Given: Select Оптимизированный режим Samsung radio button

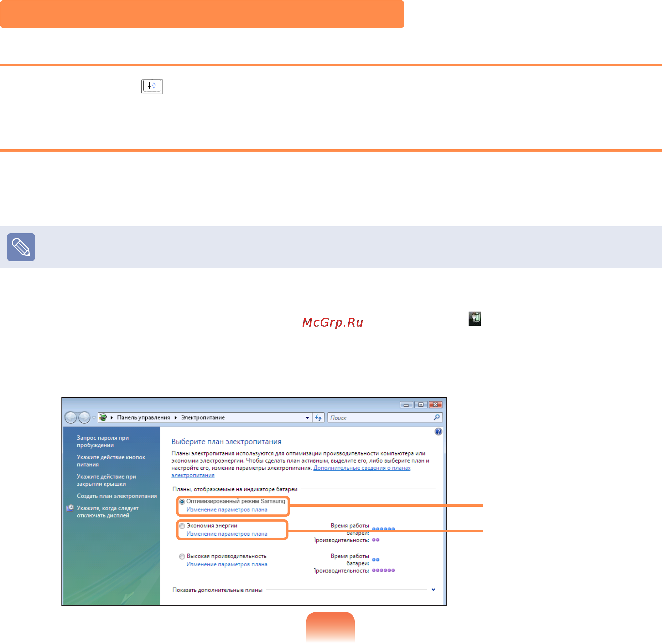Looking at the screenshot, I should point(182,502).
